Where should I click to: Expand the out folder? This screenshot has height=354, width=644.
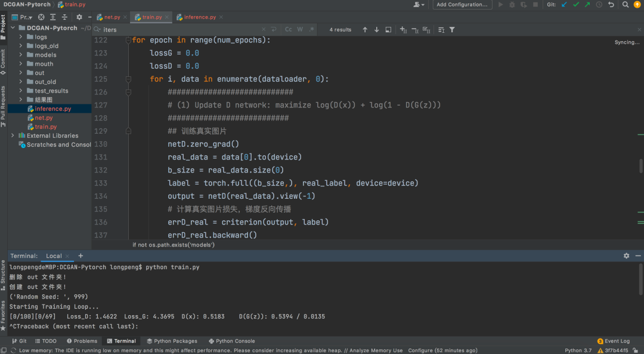click(20, 73)
